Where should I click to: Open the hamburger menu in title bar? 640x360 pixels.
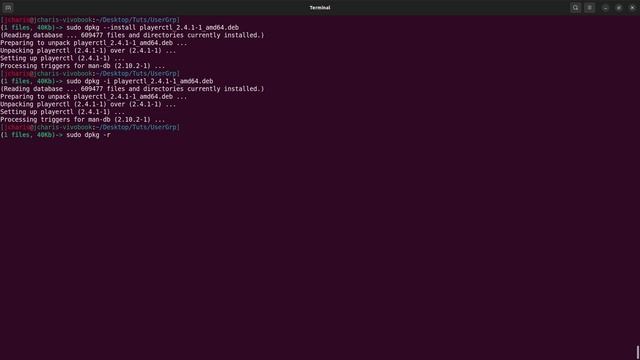pos(589,7)
